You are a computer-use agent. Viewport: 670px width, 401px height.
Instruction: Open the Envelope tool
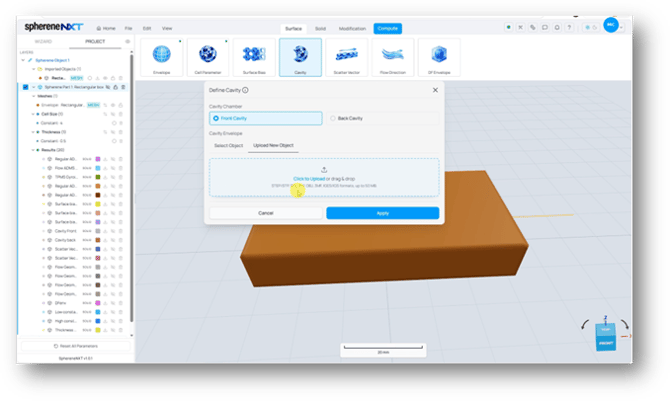coord(162,57)
